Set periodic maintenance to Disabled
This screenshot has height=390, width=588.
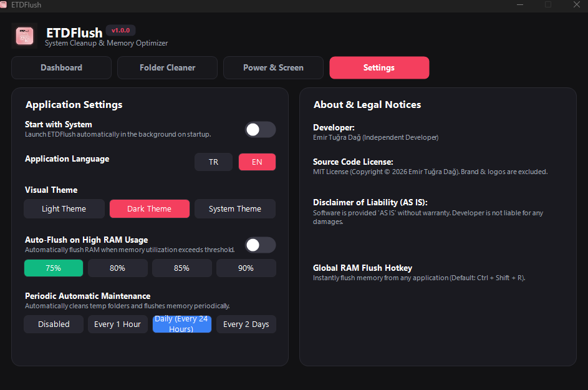54,324
